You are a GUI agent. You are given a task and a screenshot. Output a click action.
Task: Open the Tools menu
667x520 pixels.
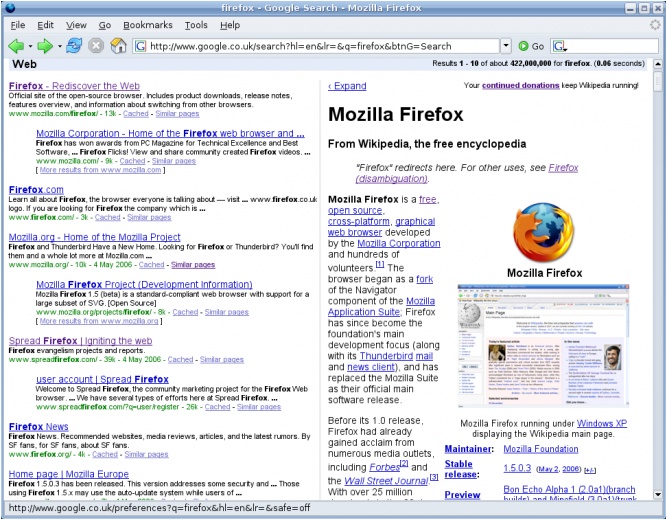196,24
